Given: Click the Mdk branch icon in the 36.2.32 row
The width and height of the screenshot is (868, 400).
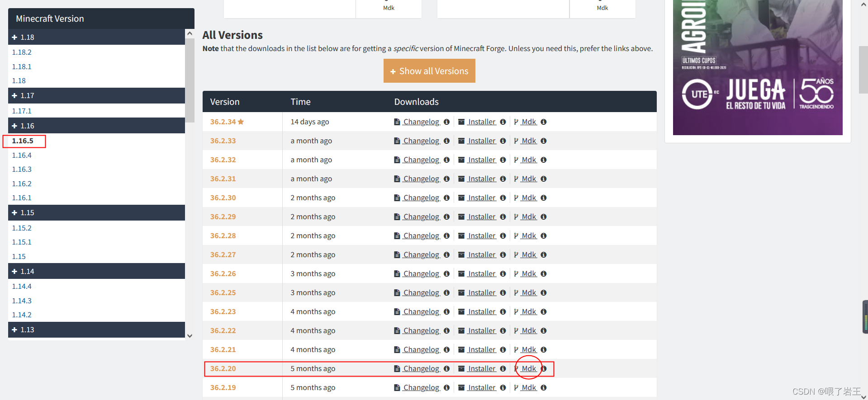Looking at the screenshot, I should (x=516, y=160).
